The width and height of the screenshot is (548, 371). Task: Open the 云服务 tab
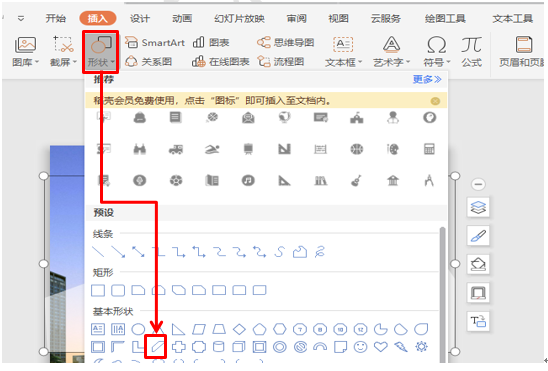coord(386,19)
